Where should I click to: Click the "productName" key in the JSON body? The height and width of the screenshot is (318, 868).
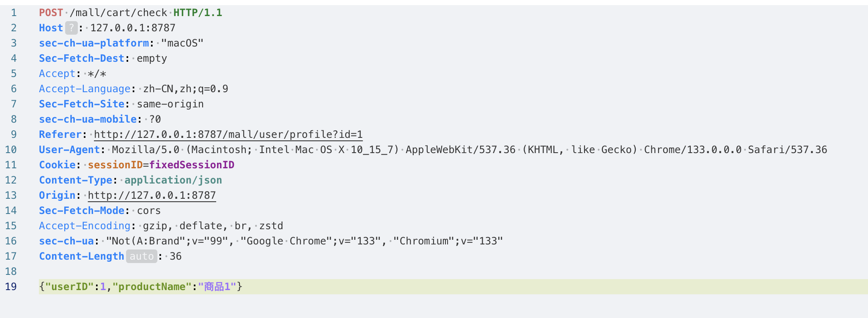(152, 287)
